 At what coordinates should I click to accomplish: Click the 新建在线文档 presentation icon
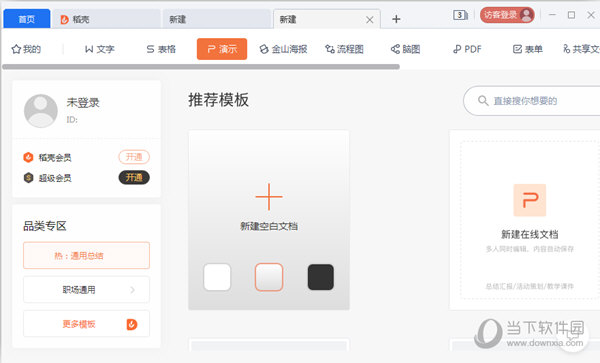click(x=530, y=200)
